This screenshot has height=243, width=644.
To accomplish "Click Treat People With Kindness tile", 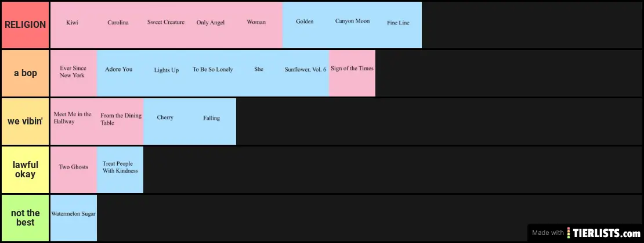I will (120, 170).
